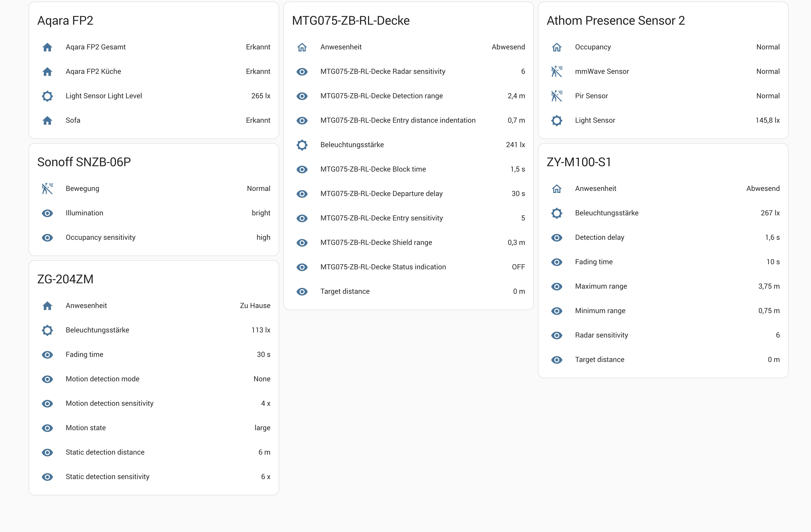Click the Fading time 10 s value
Viewport: 811px width, 532px height.
(x=773, y=262)
